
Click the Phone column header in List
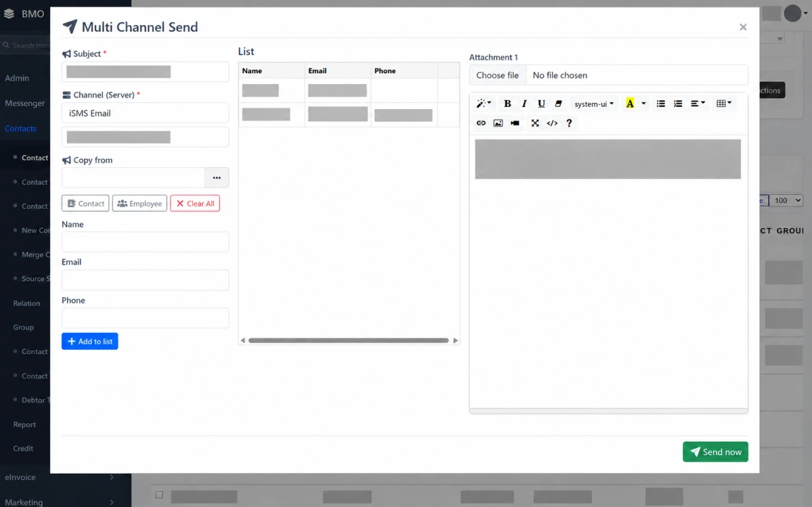[x=405, y=70]
